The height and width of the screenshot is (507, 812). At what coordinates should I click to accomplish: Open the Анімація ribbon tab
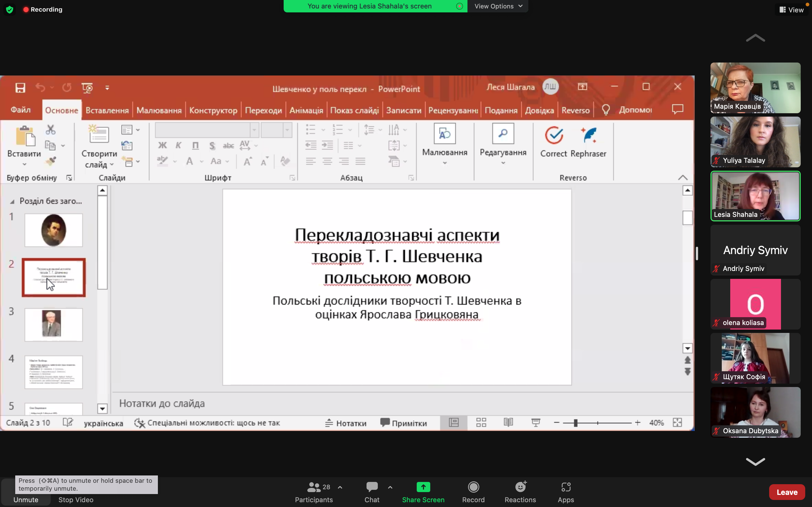click(306, 110)
